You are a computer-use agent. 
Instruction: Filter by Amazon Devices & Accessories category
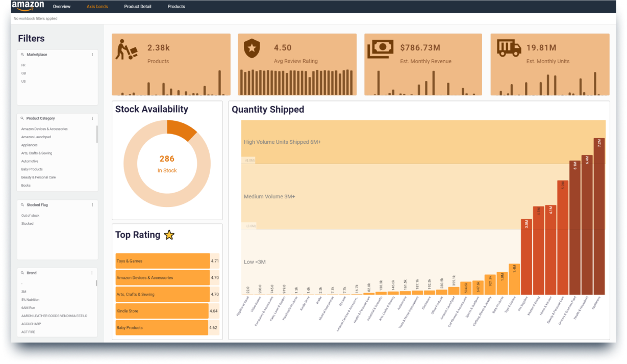tap(44, 129)
